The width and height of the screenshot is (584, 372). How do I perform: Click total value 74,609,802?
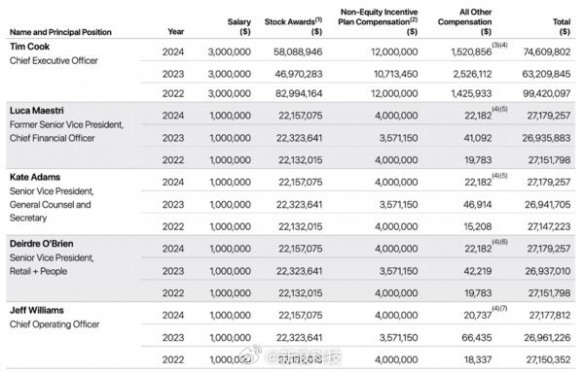point(547,52)
